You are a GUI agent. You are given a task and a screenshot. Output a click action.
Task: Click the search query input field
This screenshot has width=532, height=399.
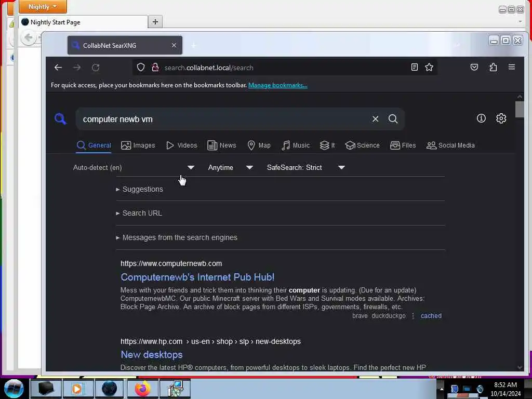224,119
